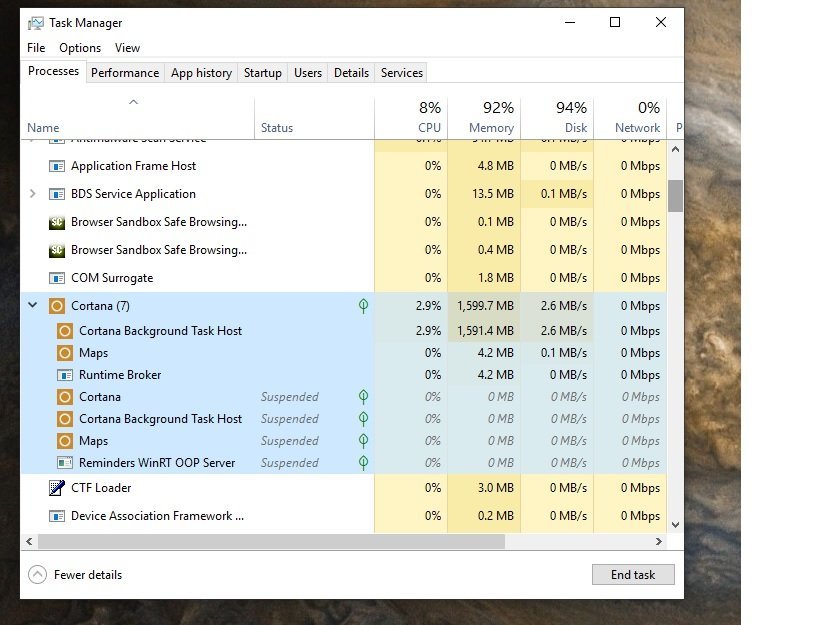Click the leaf icon on Reminders WinRT row

click(x=364, y=463)
